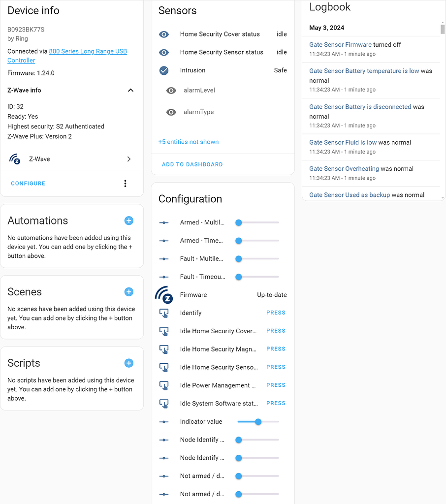Click the plus icon to add a Script
The image size is (446, 504).
[x=128, y=363]
